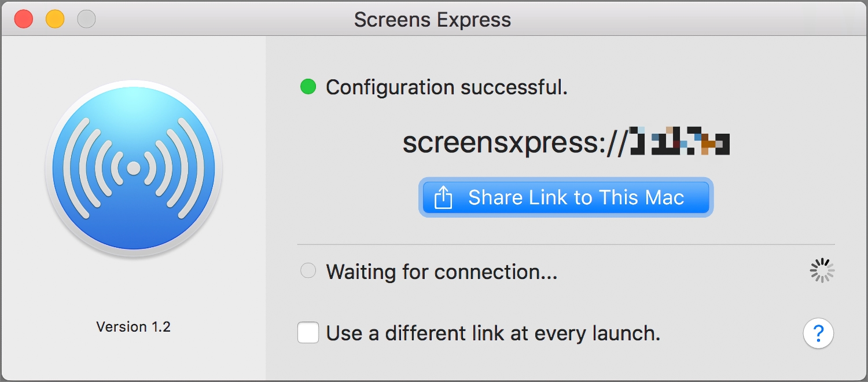This screenshot has height=382, width=868.
Task: Click the Screens Express window title
Action: pos(433,20)
